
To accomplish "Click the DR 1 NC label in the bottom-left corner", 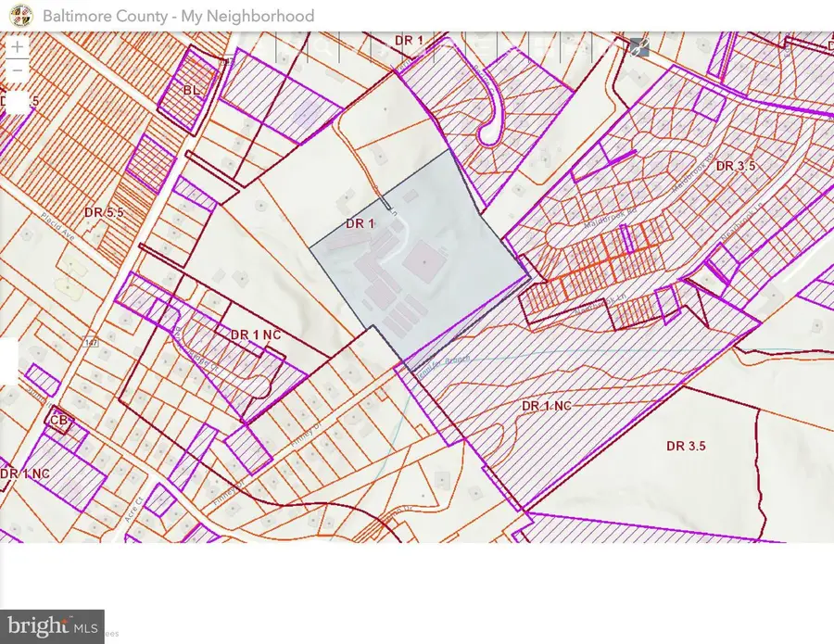I will (25, 474).
